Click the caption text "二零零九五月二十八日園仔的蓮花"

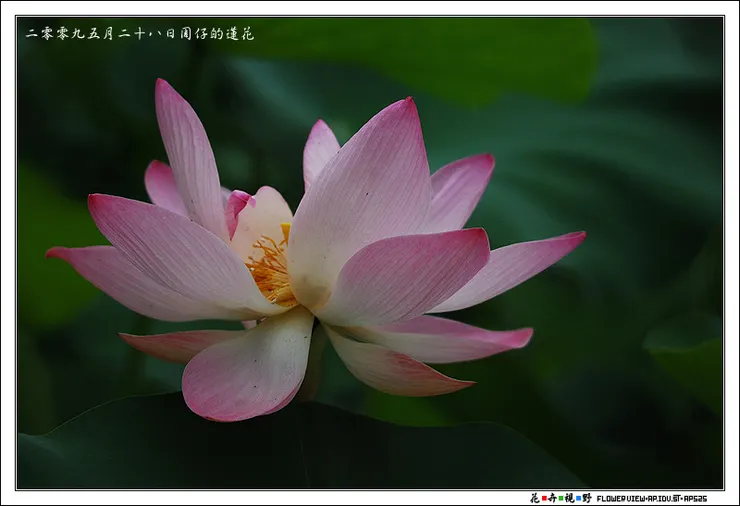pos(140,34)
